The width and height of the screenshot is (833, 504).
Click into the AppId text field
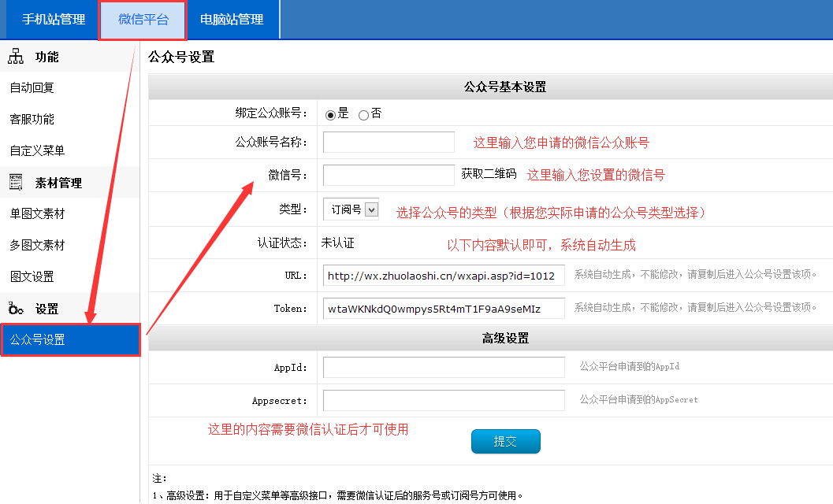pyautogui.click(x=444, y=368)
